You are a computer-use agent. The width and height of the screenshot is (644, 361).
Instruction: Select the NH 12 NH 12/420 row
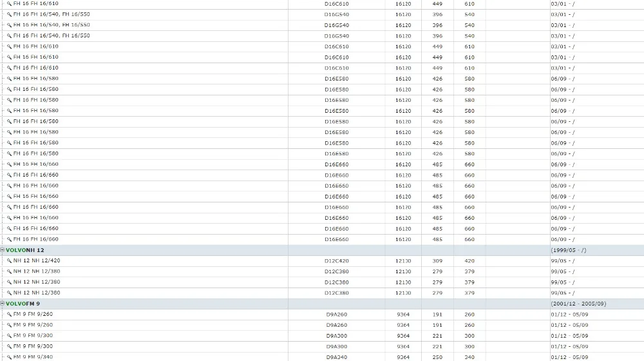point(322,260)
